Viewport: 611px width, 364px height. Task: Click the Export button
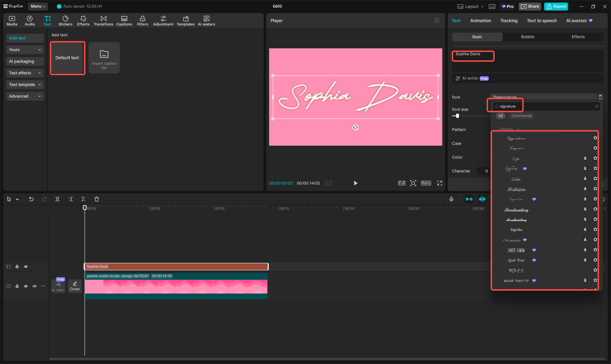pos(556,6)
